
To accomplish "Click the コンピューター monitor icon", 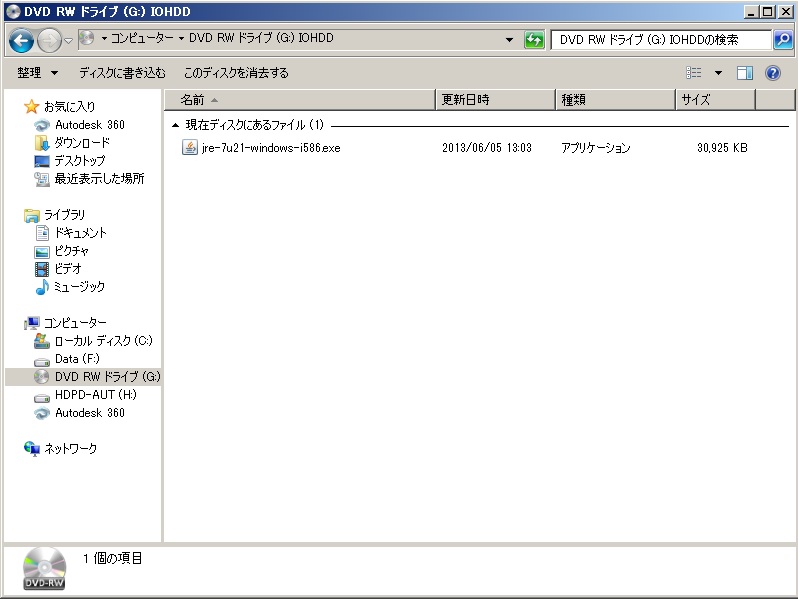I will click(x=32, y=323).
